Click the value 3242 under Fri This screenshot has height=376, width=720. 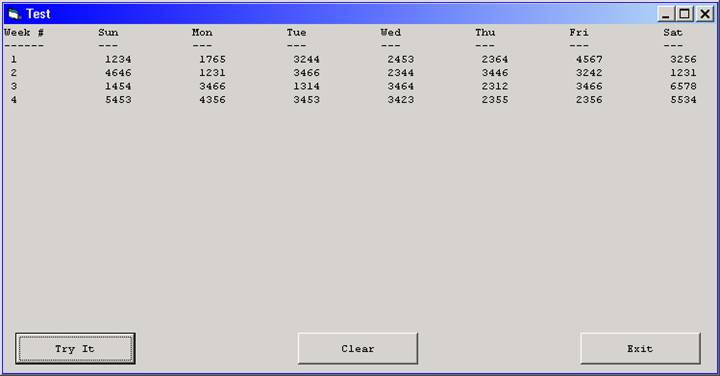pos(589,73)
